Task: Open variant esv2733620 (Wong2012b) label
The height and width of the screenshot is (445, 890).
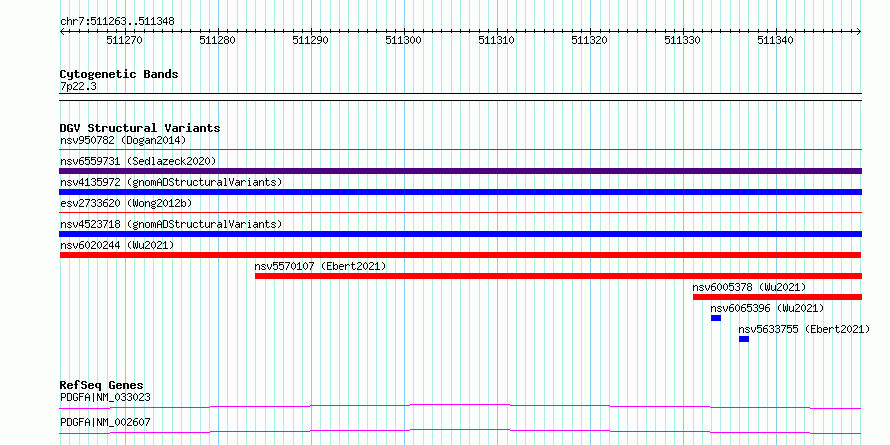Action: [126, 203]
